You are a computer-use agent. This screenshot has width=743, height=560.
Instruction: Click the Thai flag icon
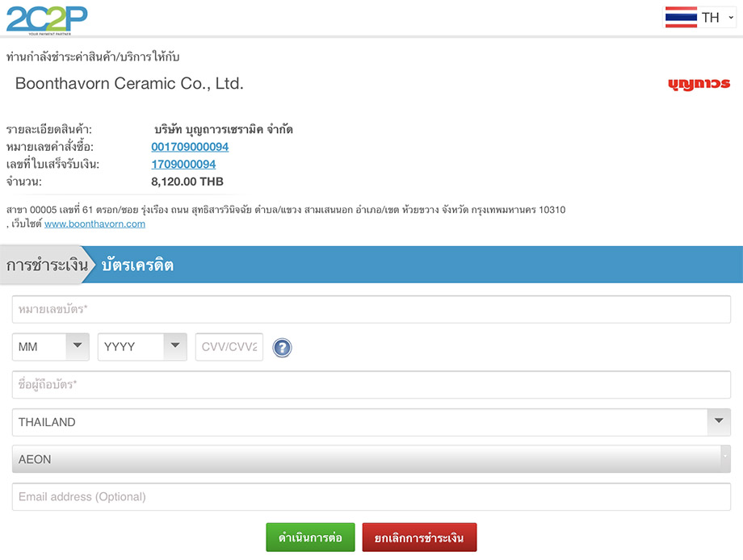[681, 17]
